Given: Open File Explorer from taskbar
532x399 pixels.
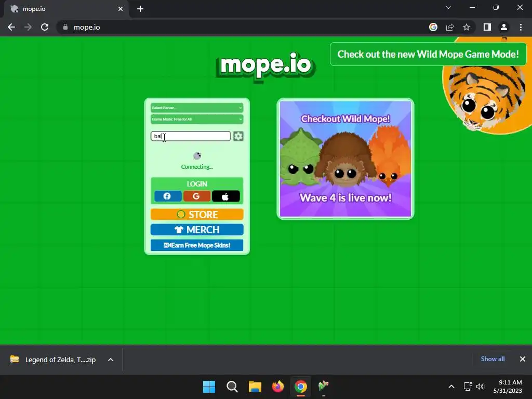Looking at the screenshot, I should (x=255, y=387).
